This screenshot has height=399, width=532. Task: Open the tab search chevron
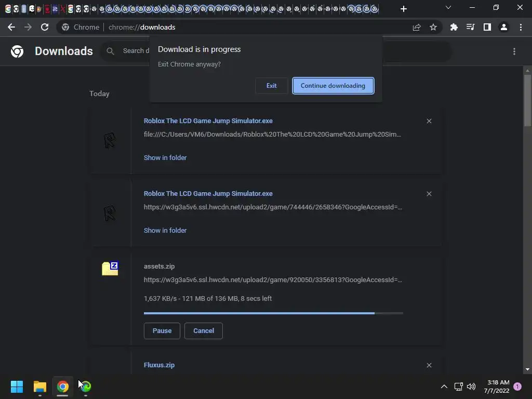pos(448,7)
